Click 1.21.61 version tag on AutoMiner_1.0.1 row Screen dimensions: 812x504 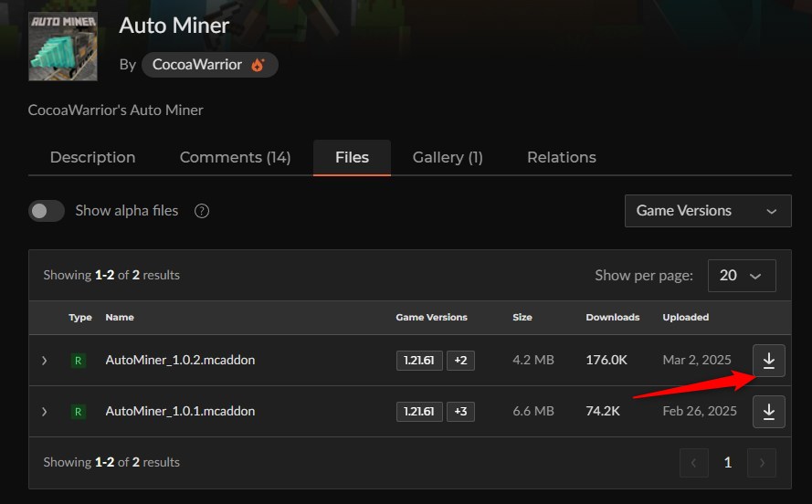(419, 412)
